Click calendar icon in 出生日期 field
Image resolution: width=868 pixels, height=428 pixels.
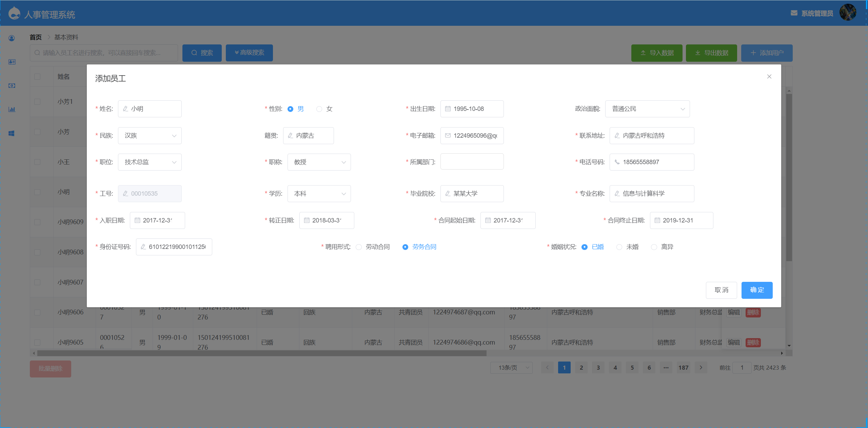pyautogui.click(x=448, y=109)
